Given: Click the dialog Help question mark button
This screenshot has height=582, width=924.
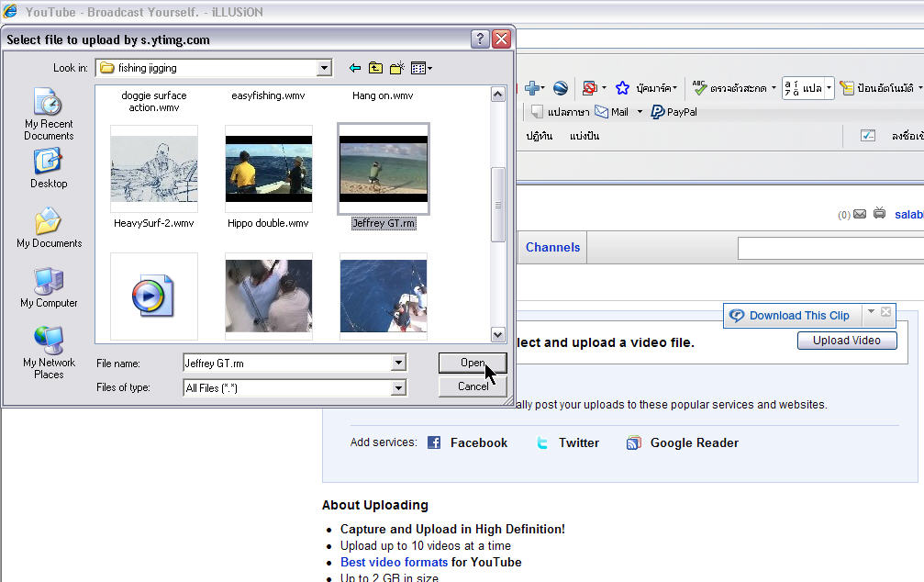Looking at the screenshot, I should (480, 39).
